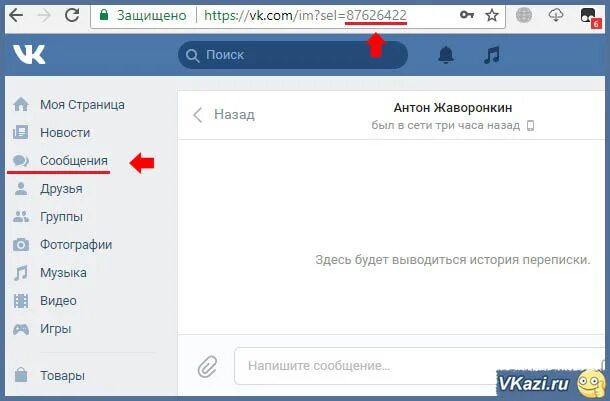Open the extension with red badge 6
The image size is (610, 401).
coord(591,18)
